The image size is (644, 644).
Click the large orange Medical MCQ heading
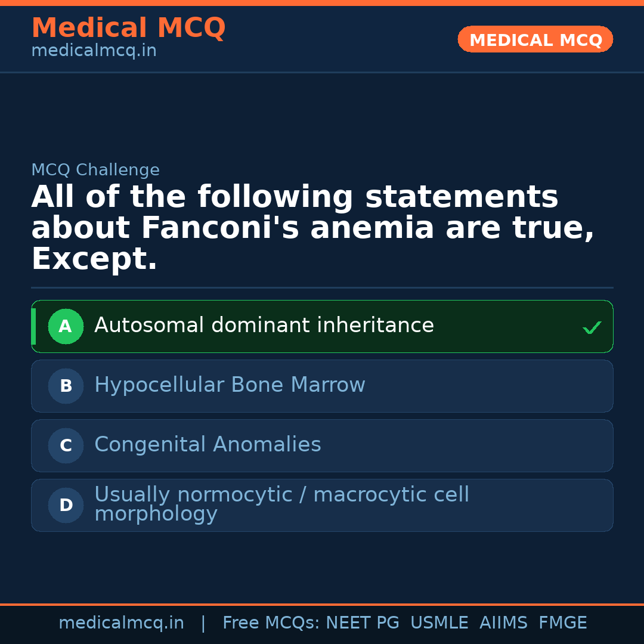(x=128, y=28)
